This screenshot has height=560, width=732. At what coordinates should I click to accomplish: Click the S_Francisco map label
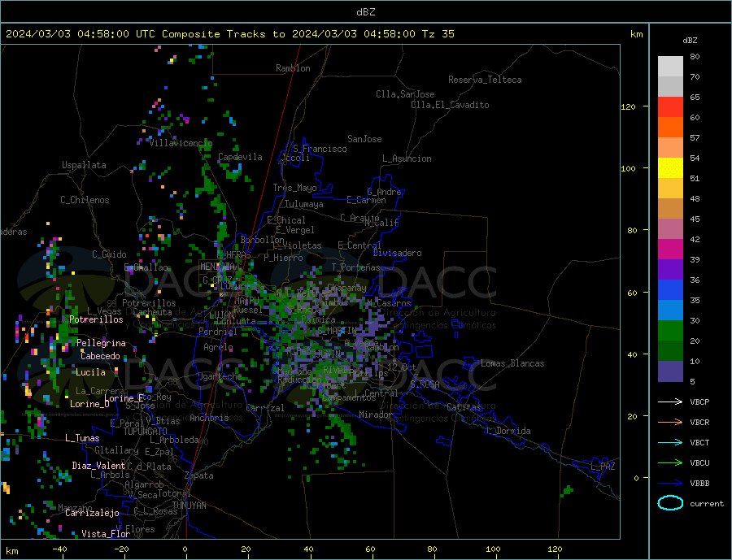click(x=320, y=149)
